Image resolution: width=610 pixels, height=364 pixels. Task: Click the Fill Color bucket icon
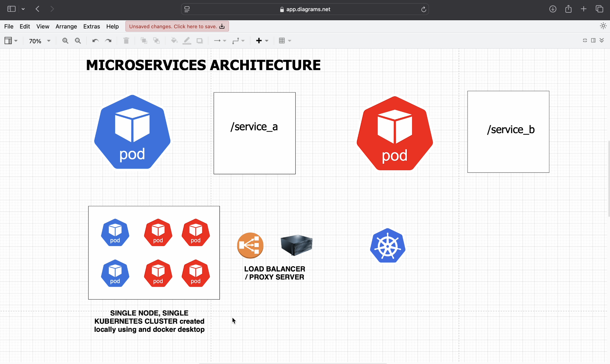click(x=174, y=41)
